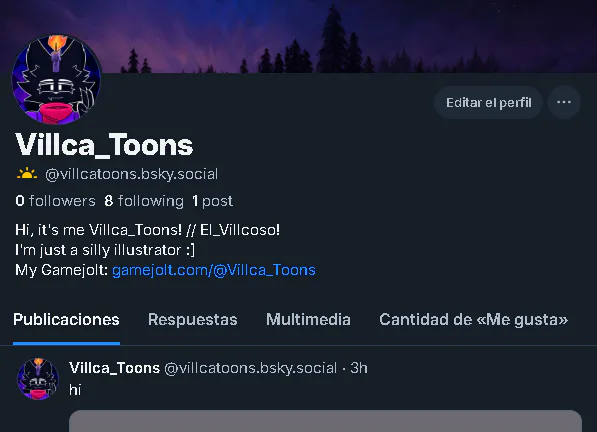Image resolution: width=597 pixels, height=432 pixels.
Task: Switch to the Respuestas tab
Action: pyautogui.click(x=193, y=320)
